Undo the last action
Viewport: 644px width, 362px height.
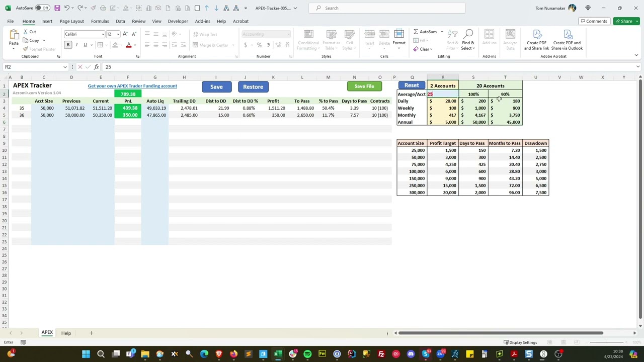pyautogui.click(x=66, y=8)
